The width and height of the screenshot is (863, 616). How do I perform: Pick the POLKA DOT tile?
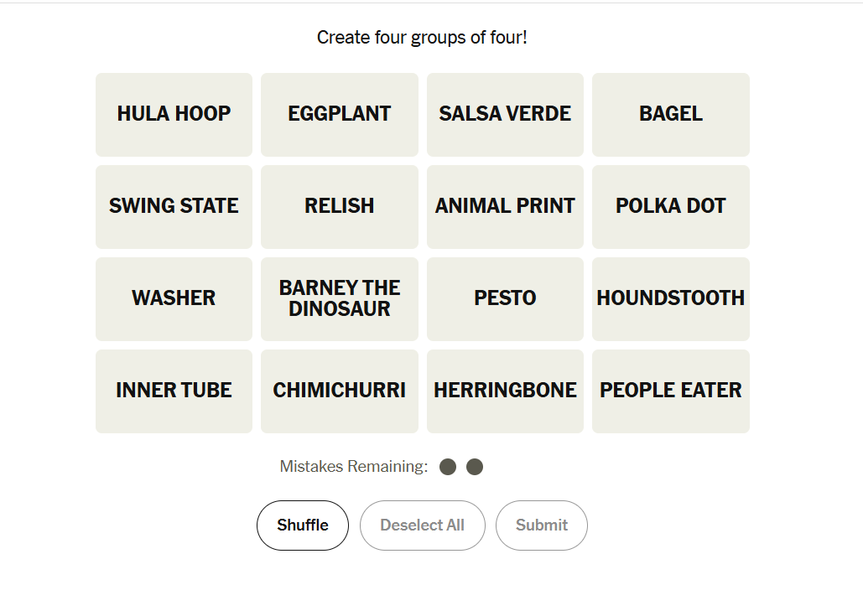(x=670, y=206)
